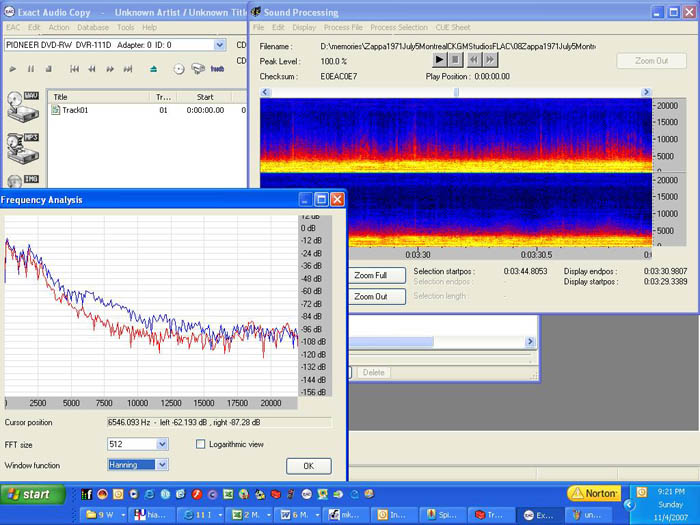
Task: Click the upper spectrogram channel display
Action: click(x=456, y=135)
